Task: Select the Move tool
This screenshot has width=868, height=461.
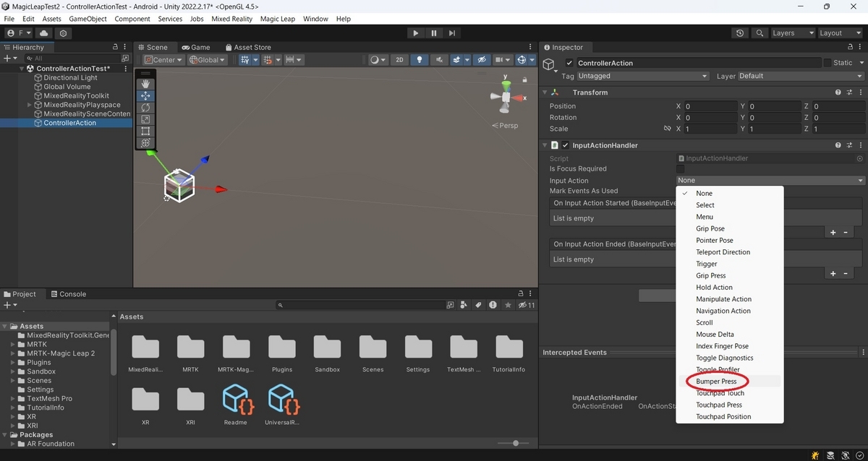Action: (145, 95)
